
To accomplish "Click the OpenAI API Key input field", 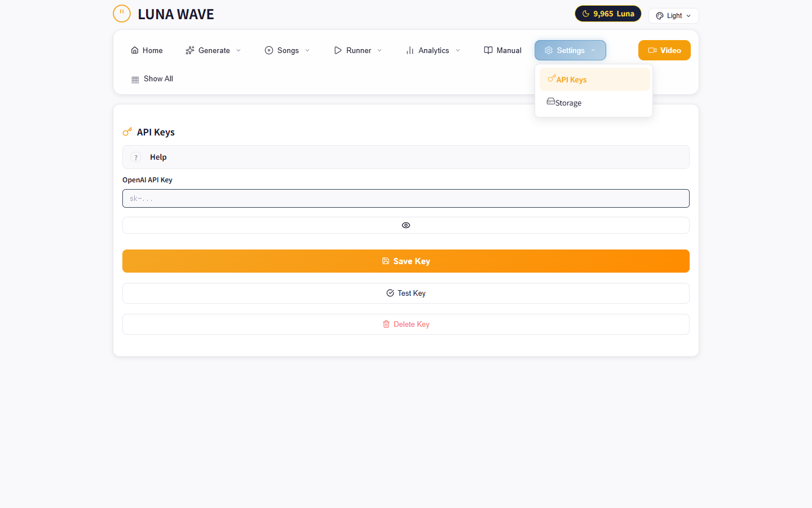I will (x=406, y=198).
